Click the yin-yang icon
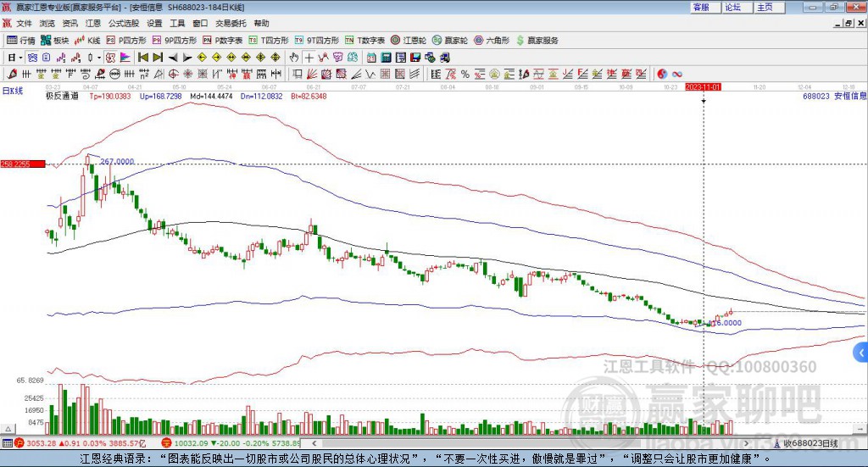The width and height of the screenshot is (868, 467). click(x=662, y=74)
